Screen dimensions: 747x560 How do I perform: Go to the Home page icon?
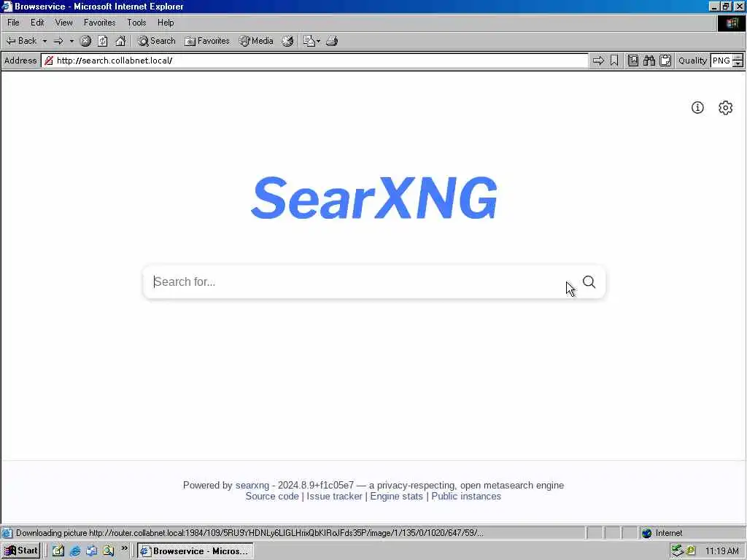click(120, 41)
